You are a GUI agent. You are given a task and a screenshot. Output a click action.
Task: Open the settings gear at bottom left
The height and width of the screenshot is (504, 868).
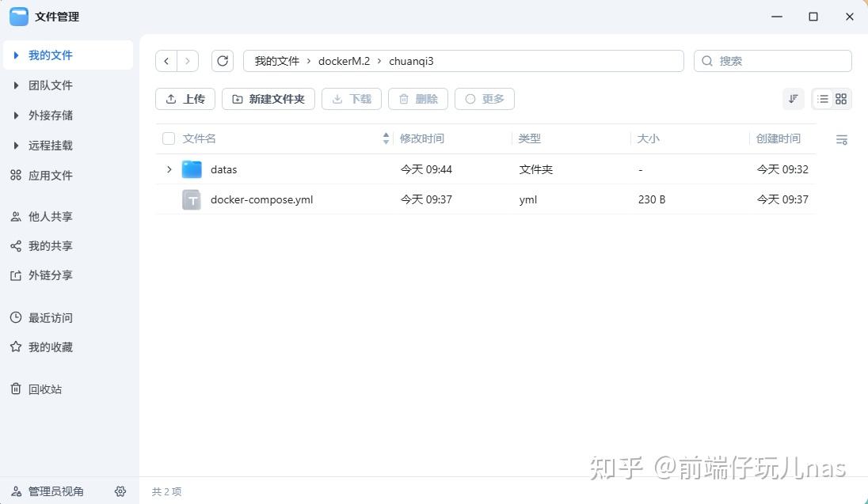click(x=120, y=491)
